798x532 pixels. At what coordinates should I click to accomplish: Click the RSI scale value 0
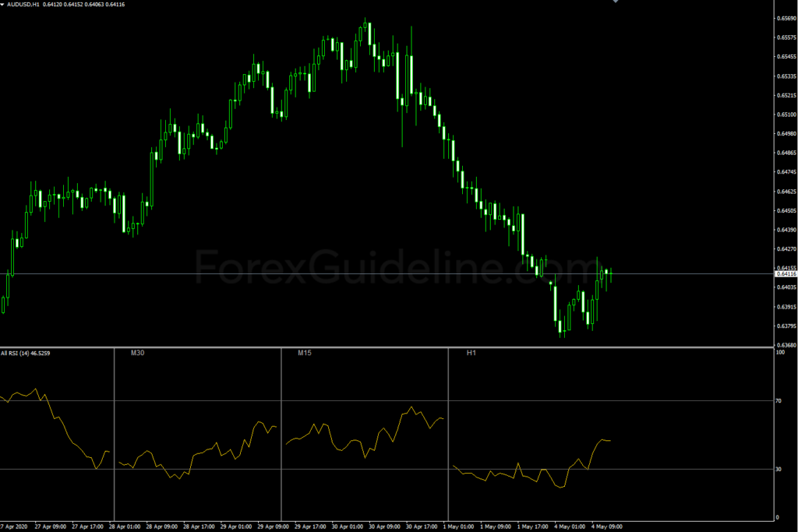tap(777, 518)
